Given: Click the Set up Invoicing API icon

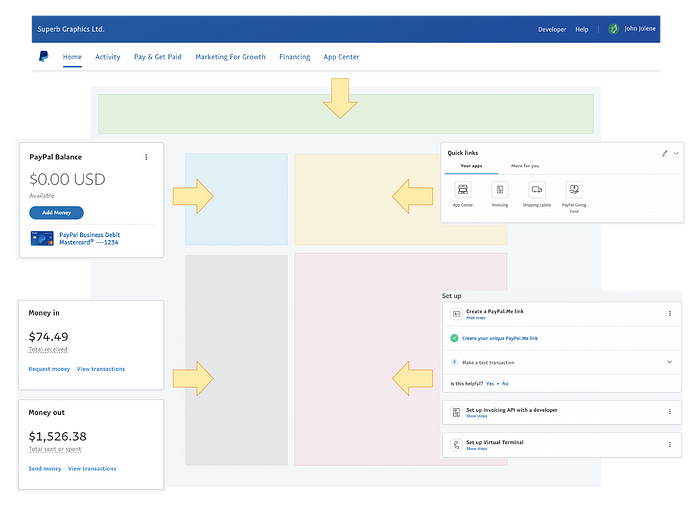Looking at the screenshot, I should pos(456,412).
